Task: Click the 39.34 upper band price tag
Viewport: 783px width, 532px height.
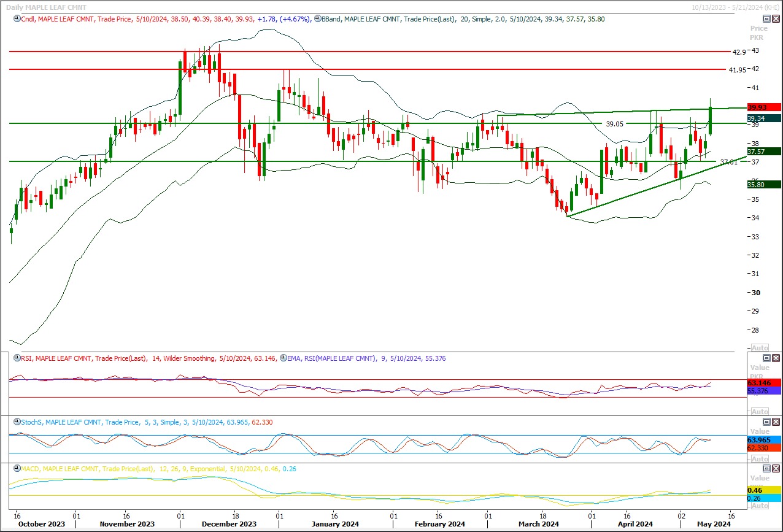Action: pyautogui.click(x=764, y=118)
